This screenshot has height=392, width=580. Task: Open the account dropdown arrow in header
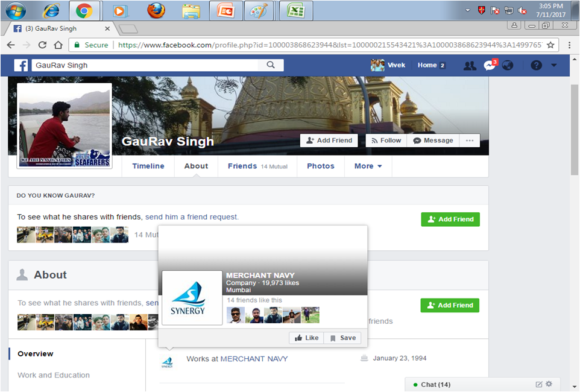(554, 66)
